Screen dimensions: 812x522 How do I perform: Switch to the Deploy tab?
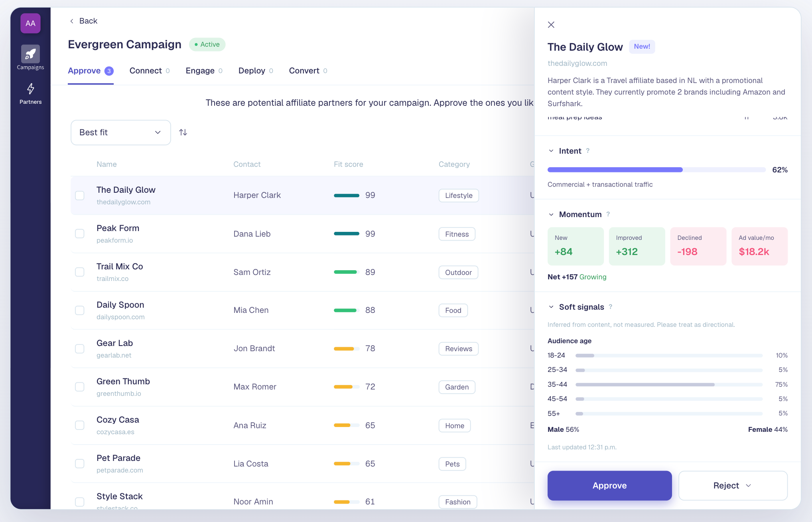click(256, 71)
